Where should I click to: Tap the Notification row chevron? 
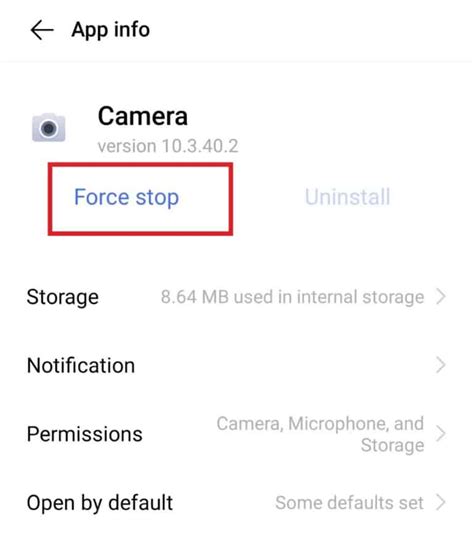click(x=441, y=365)
